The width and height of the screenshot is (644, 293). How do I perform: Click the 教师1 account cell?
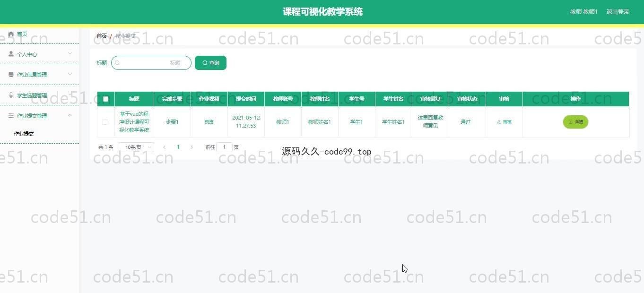[x=283, y=122]
